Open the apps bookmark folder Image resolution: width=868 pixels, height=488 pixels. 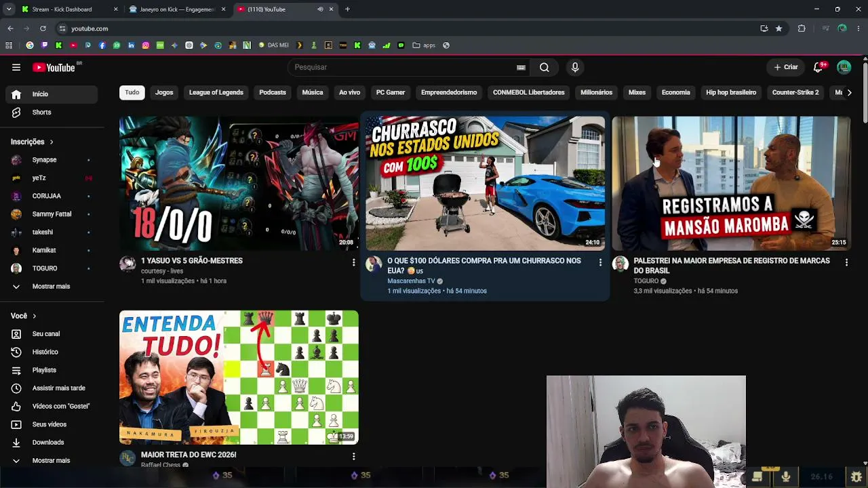coord(424,45)
